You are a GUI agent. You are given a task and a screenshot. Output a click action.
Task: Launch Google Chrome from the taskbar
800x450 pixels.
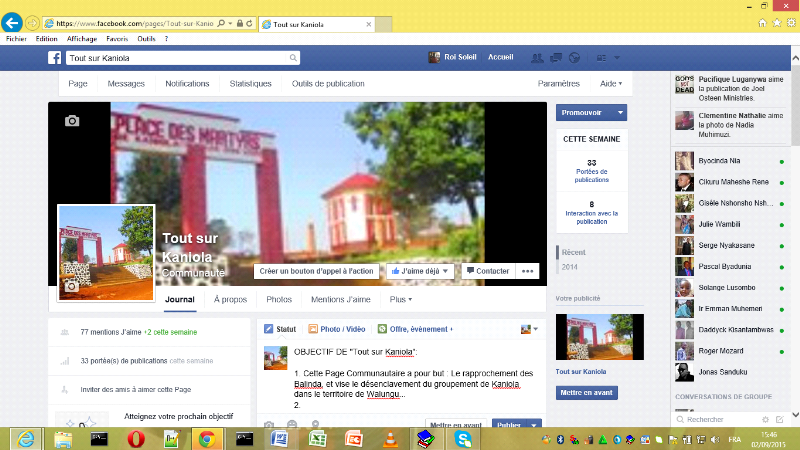click(207, 439)
